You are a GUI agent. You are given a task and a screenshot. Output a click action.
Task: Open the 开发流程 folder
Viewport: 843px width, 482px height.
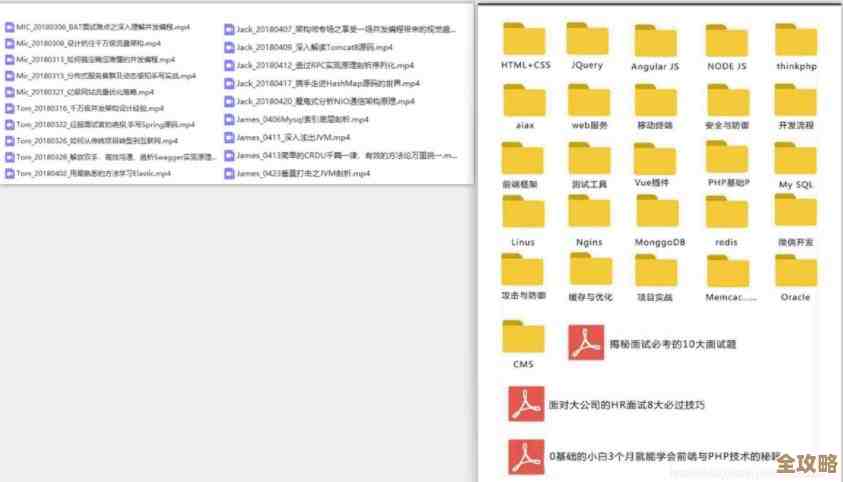796,100
